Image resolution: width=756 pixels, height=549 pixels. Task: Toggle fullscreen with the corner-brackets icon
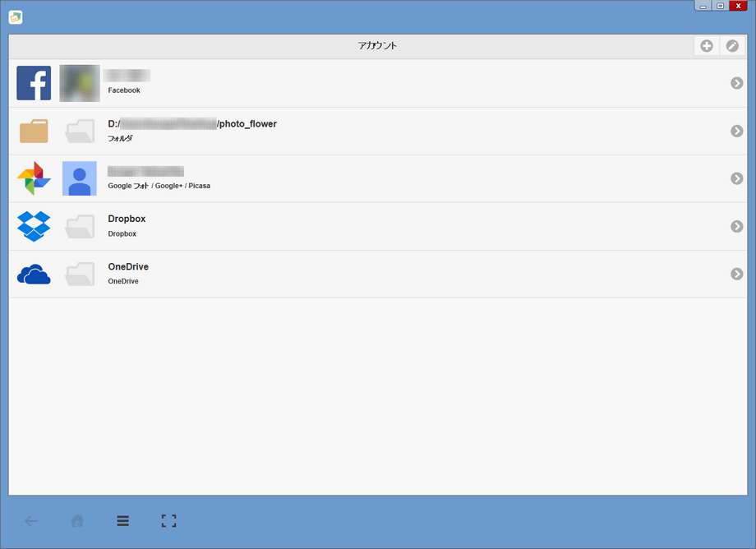[x=168, y=520]
